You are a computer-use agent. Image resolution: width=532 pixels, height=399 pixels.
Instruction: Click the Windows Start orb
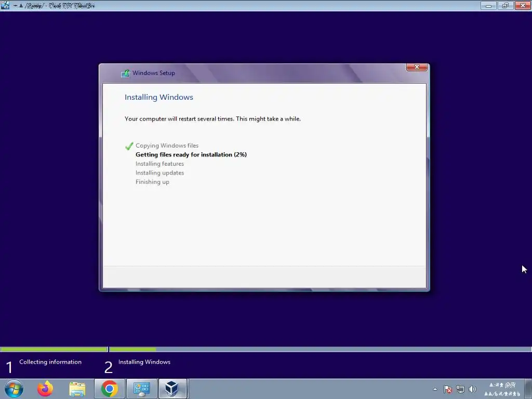point(14,389)
